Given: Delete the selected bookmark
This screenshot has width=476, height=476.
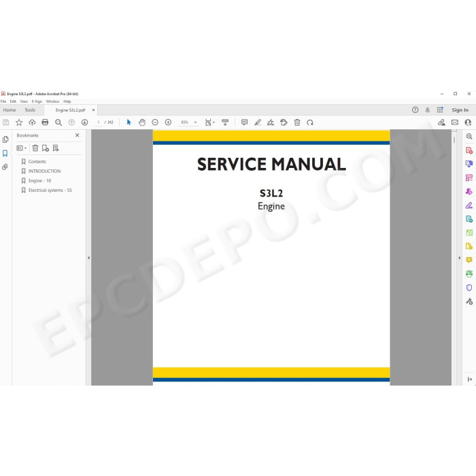Looking at the screenshot, I should [x=35, y=148].
